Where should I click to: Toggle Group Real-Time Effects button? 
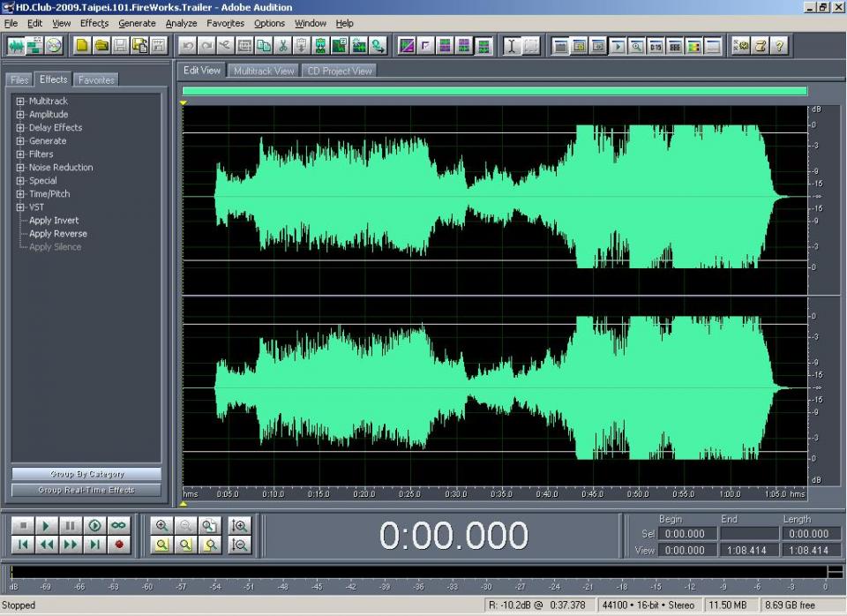point(86,490)
